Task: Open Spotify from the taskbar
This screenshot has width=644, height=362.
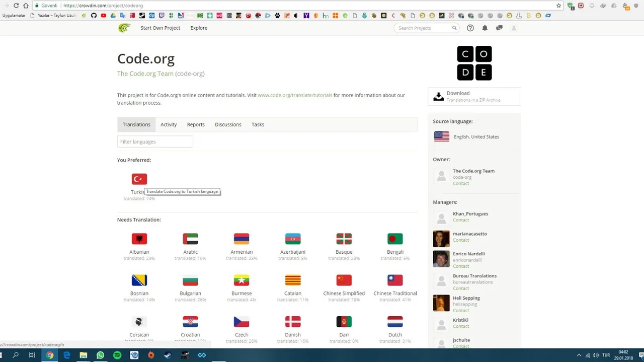Action: [x=117, y=355]
